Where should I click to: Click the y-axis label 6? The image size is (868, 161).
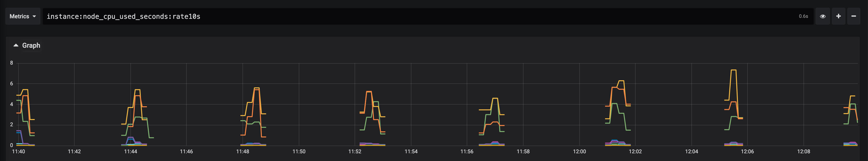(x=12, y=84)
